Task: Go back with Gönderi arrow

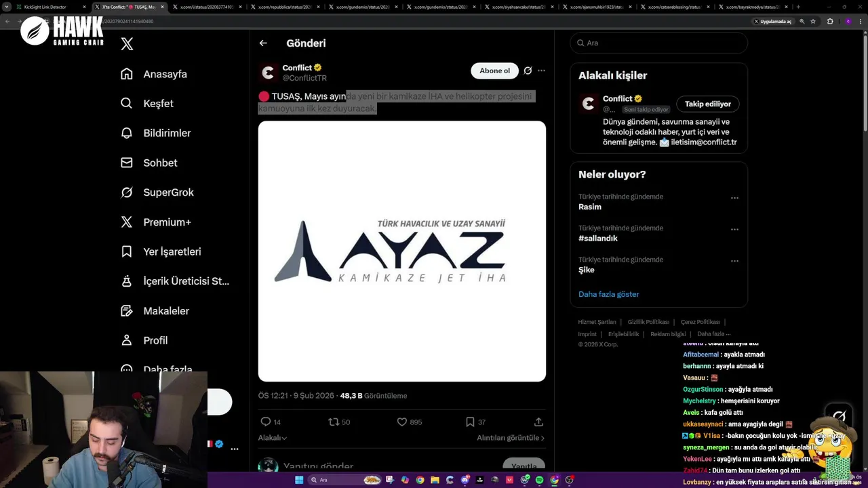Action: point(263,43)
